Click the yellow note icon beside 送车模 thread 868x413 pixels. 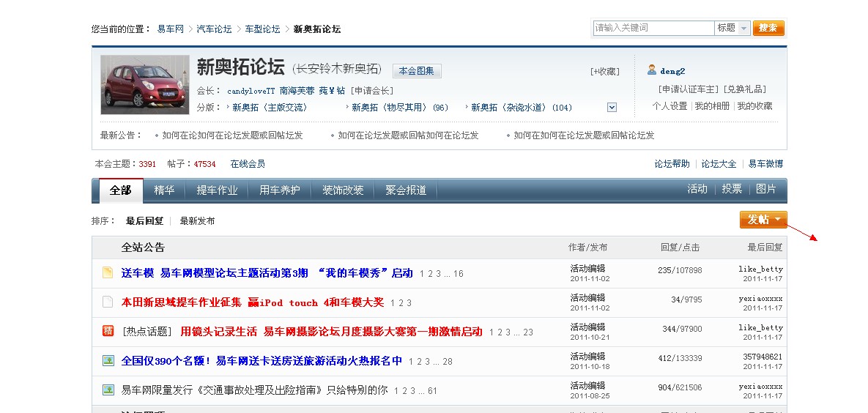[108, 273]
